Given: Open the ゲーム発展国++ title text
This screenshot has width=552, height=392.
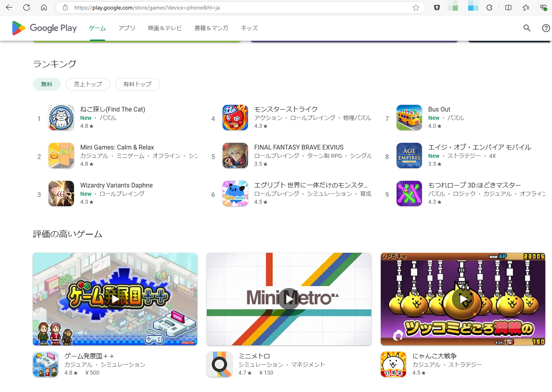Looking at the screenshot, I should (x=89, y=356).
